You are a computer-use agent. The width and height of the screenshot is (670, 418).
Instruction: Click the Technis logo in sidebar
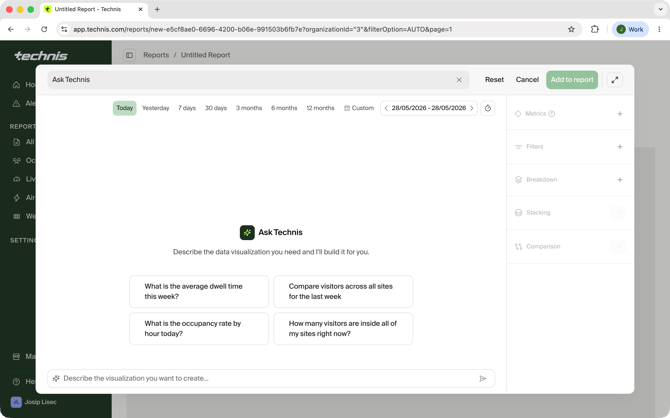pos(41,56)
